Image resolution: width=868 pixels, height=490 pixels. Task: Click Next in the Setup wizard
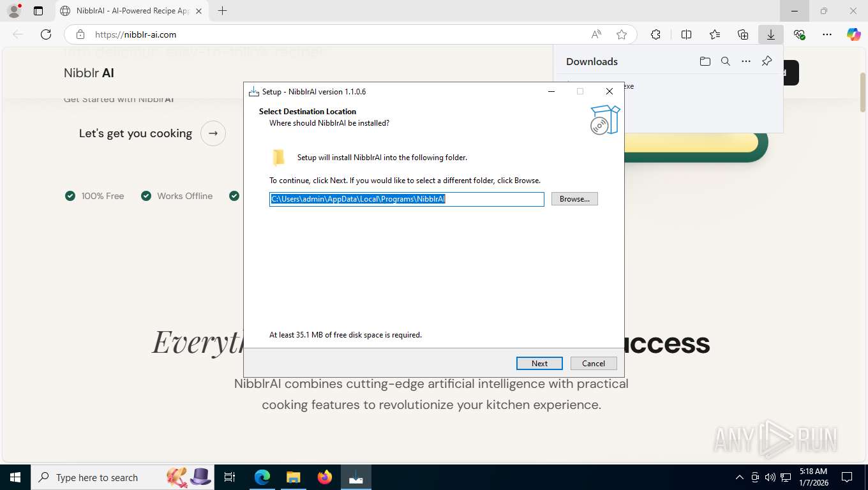[539, 363]
